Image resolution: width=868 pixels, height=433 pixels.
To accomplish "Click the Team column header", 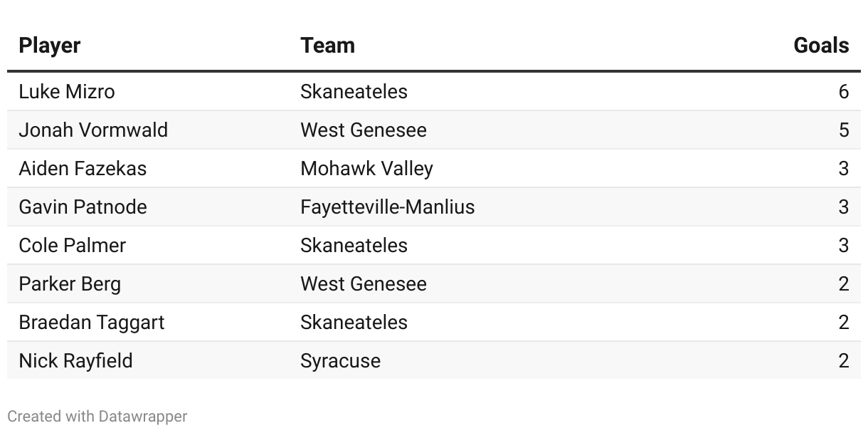I will (327, 46).
